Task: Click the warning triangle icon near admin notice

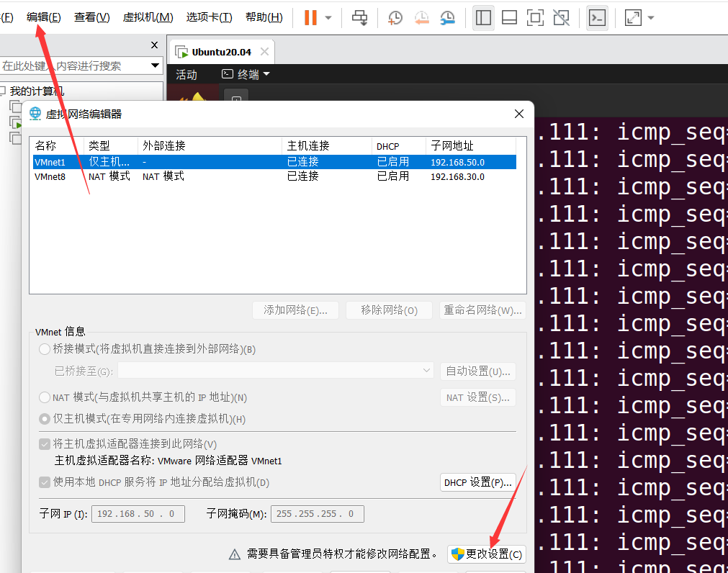Action: point(235,554)
